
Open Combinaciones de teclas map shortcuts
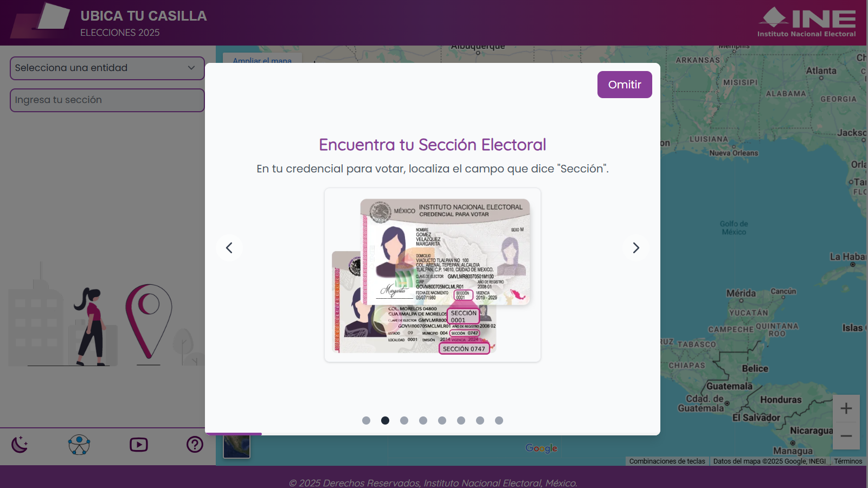pos(667,461)
